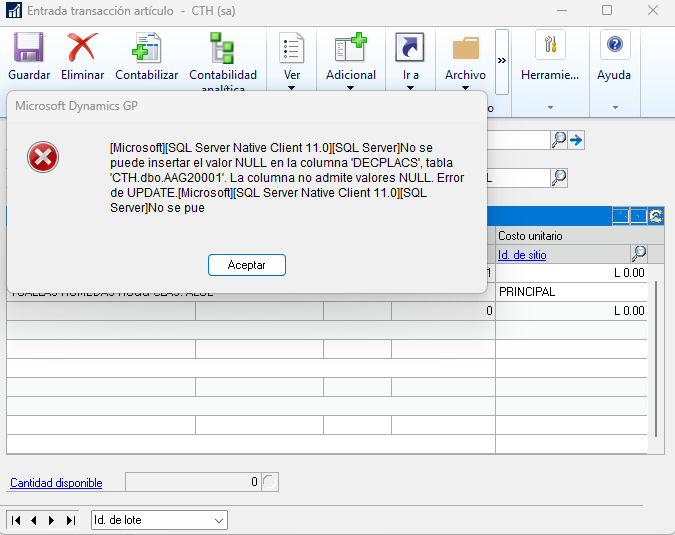The image size is (675, 535).
Task: Expand the Herramientas dropdown arrow
Action: (550, 107)
